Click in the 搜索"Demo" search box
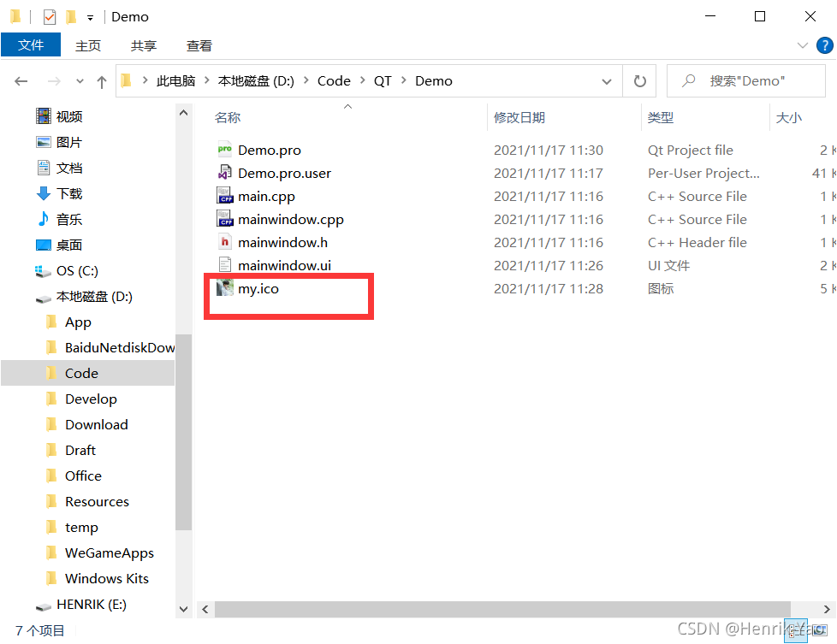This screenshot has height=644, width=837. coord(746,81)
